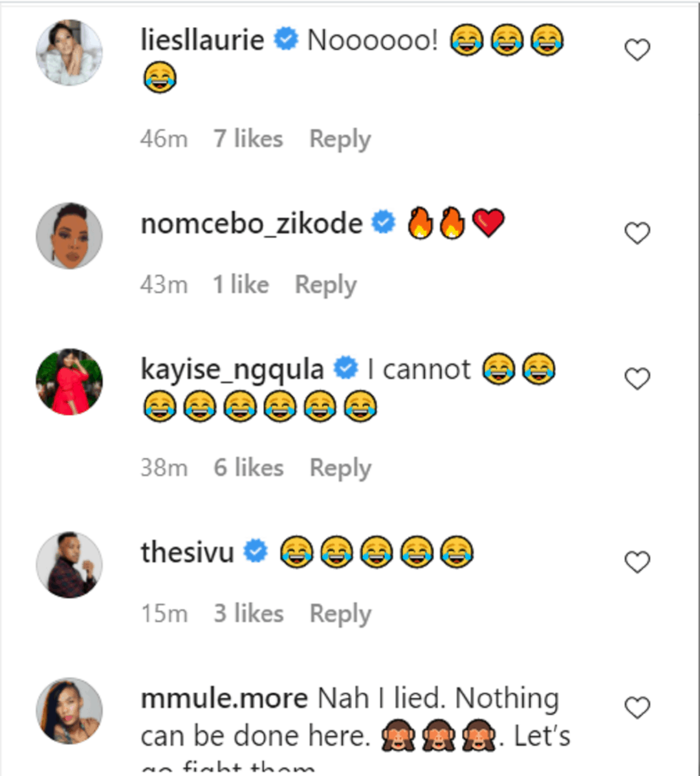
Task: Heart the comment from thesivu
Action: pyautogui.click(x=637, y=563)
